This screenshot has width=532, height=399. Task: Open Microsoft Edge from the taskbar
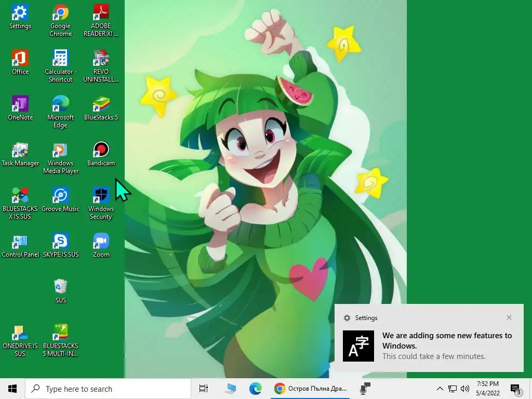(255, 389)
